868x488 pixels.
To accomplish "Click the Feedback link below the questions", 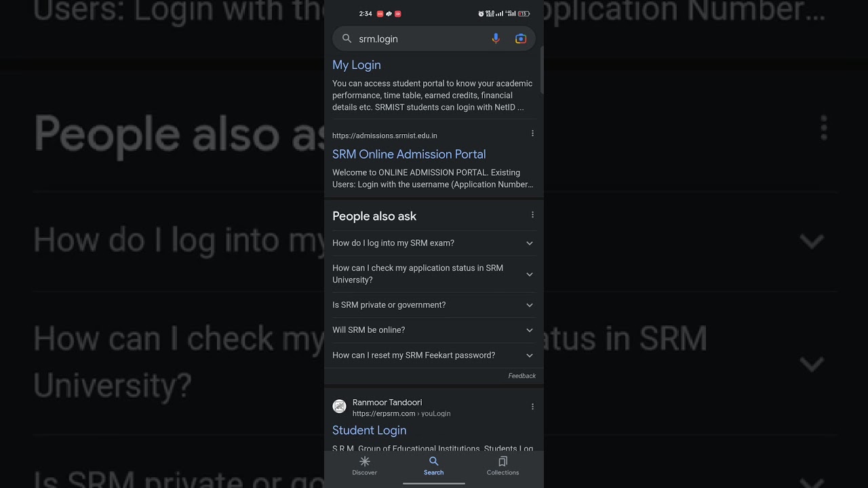I will coord(522,376).
